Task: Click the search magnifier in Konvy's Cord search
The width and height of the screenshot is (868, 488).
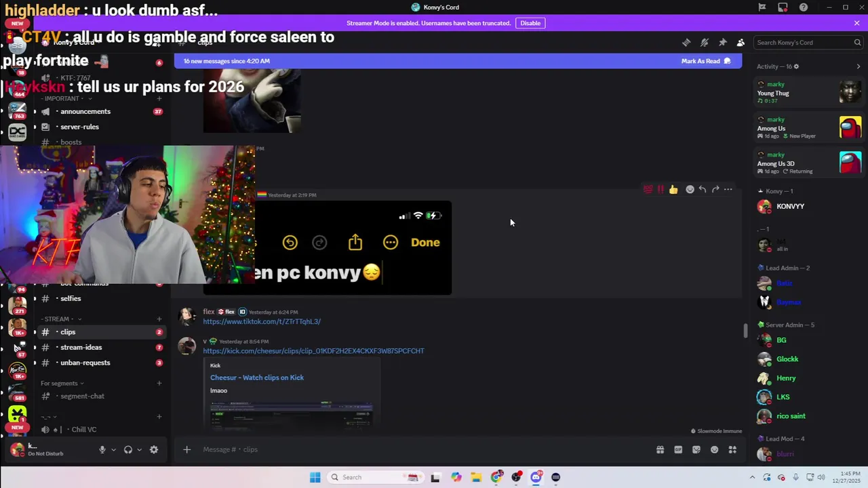Action: coord(857,43)
